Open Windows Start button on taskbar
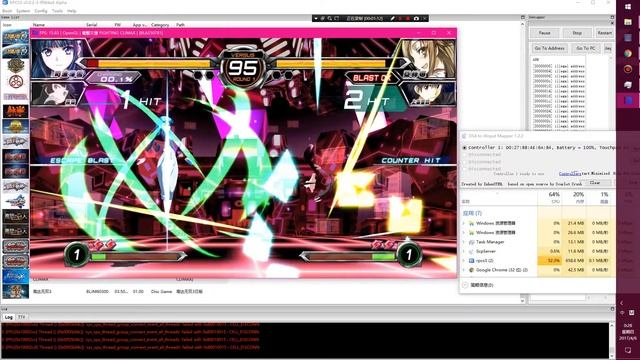The height and width of the screenshot is (360, 640). click(628, 7)
